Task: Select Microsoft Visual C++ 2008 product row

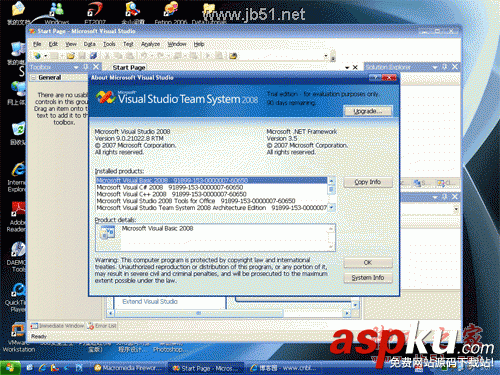Action: coord(212,194)
